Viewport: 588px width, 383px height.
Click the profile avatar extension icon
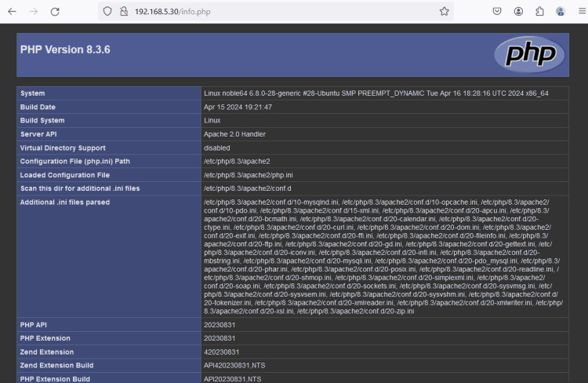coord(561,12)
